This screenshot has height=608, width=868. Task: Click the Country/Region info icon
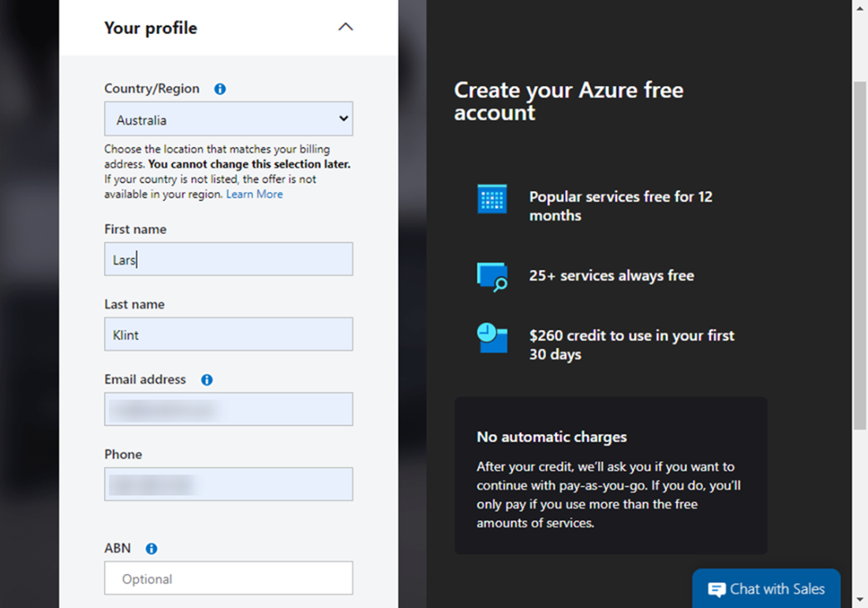click(220, 89)
